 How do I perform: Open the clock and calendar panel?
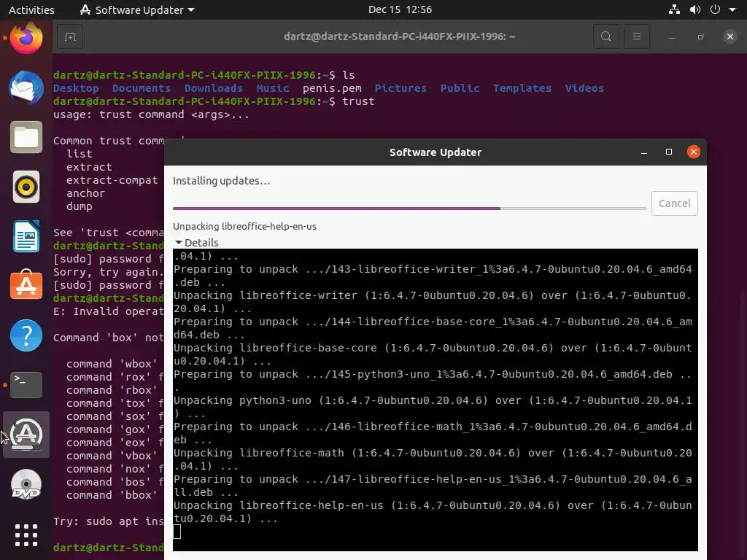click(400, 9)
